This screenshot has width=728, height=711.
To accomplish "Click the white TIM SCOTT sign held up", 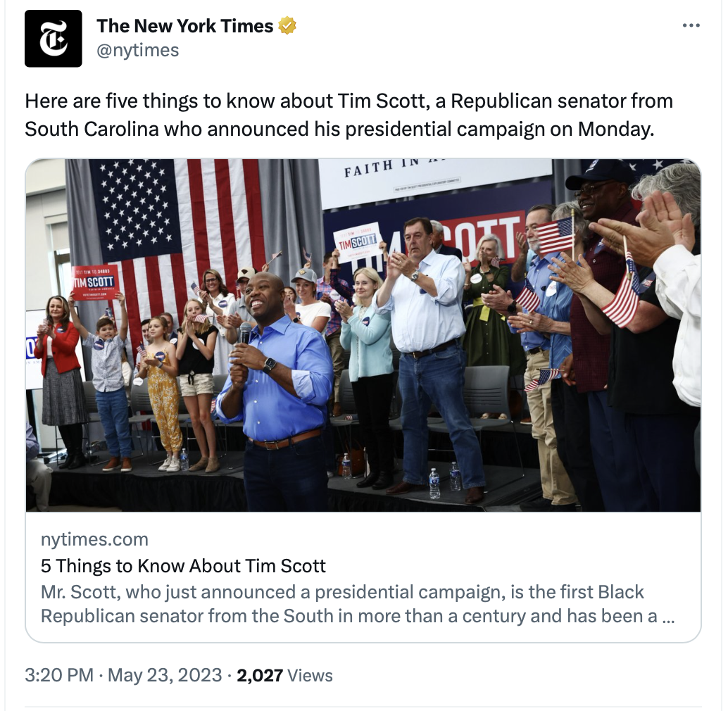I will (x=358, y=241).
